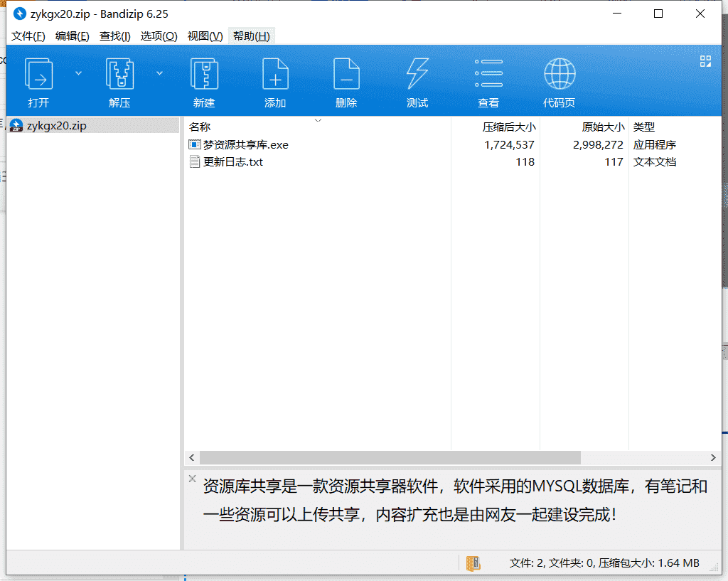Viewport: 728px width, 581px height.
Task: Click the archive icon in status bar
Action: click(473, 563)
